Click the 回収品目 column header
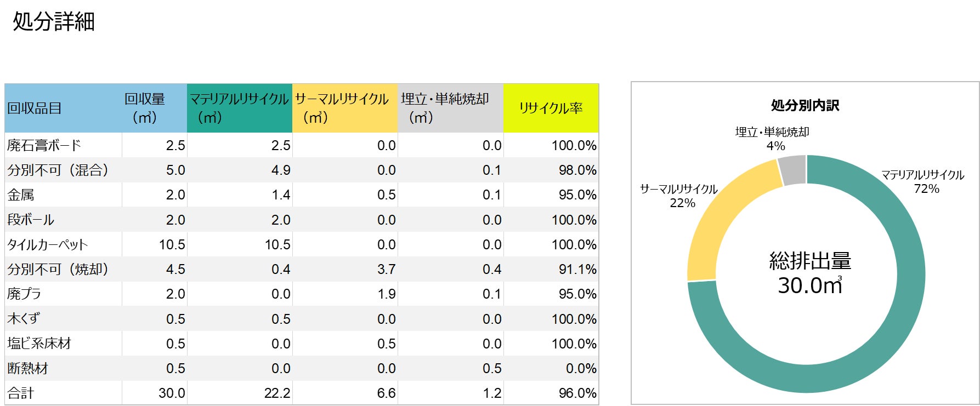This screenshot has width=980, height=406. [35, 108]
